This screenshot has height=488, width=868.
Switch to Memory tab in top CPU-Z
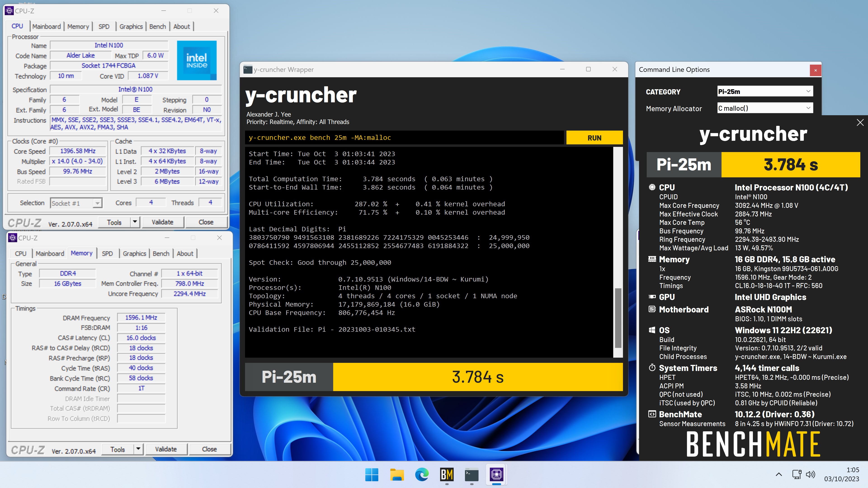coord(78,27)
